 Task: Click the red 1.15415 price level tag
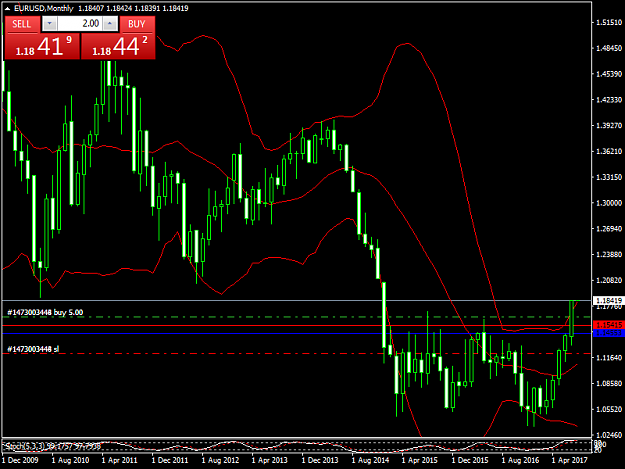[x=608, y=325]
